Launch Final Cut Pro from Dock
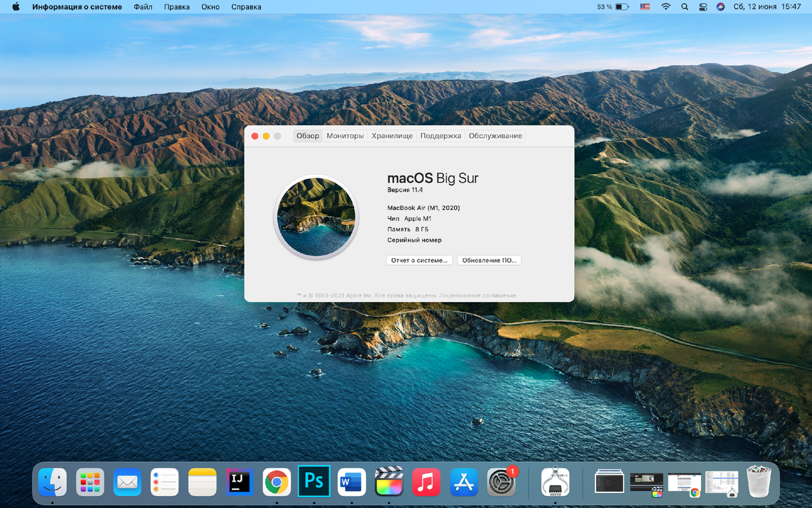Viewport: 812px width, 508px height. [x=388, y=482]
